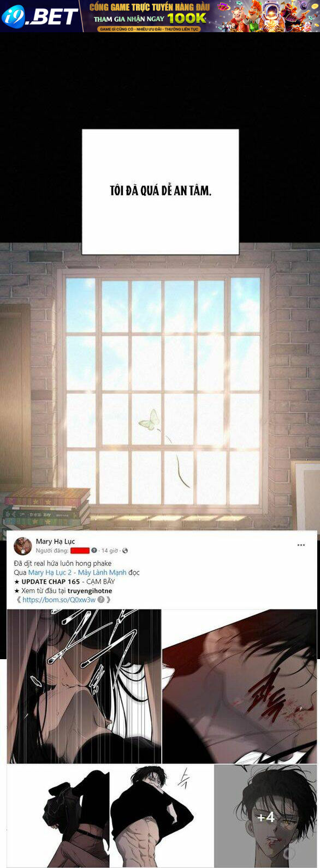This screenshot has width=320, height=868.
Task: Open the Mary Hạ Lục 2 - Mầy Lành Mạnh link
Action: 77,572
